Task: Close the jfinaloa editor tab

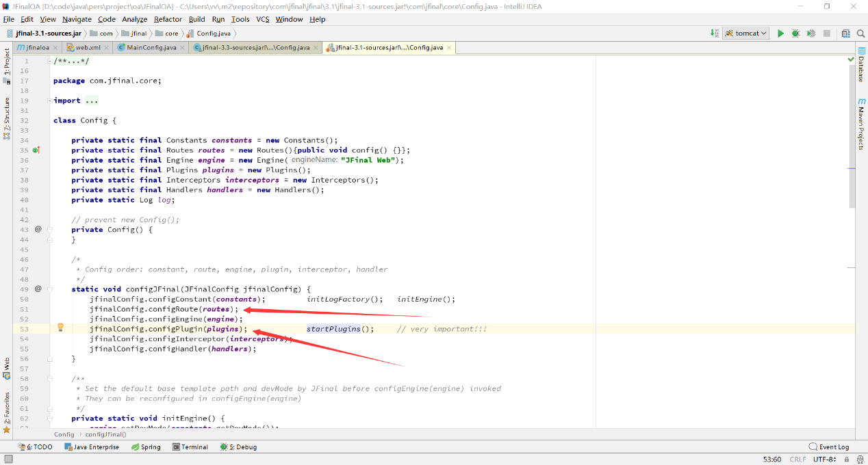Action: click(55, 48)
